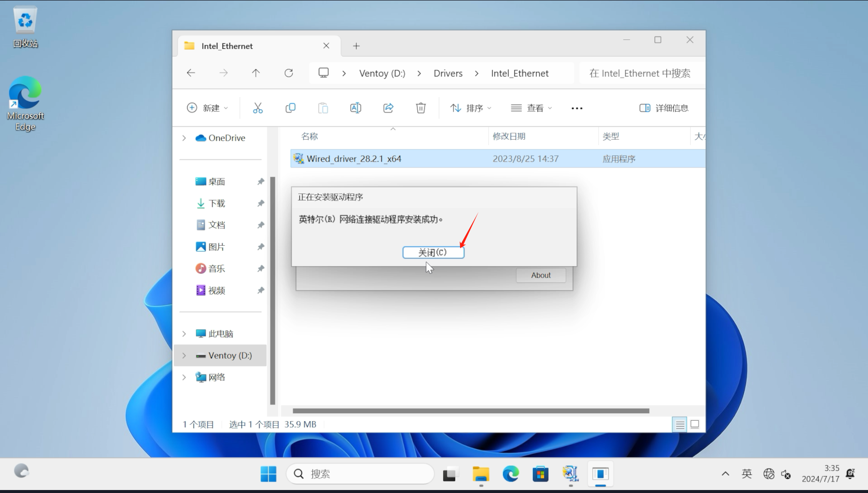Open the 查看 (View) dropdown
Image resolution: width=868 pixels, height=493 pixels.
click(x=531, y=108)
